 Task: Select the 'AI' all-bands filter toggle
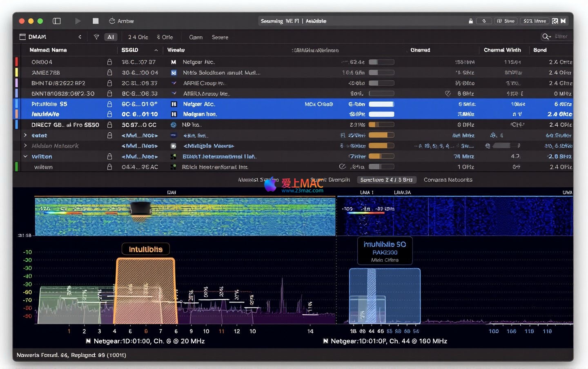coord(111,37)
